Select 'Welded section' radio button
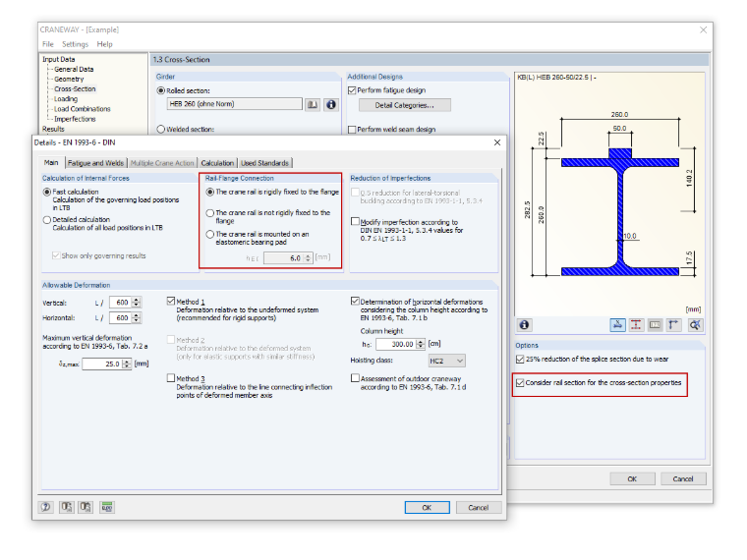This screenshot has height=560, width=747. click(161, 129)
